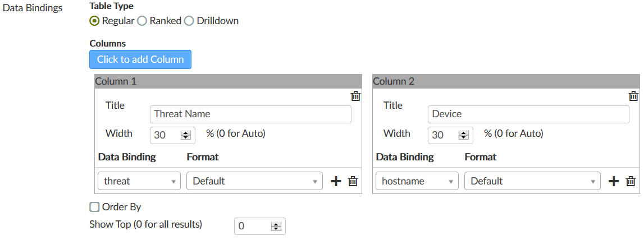Remove threat data binding row
This screenshot has height=240, width=644.
(x=353, y=181)
